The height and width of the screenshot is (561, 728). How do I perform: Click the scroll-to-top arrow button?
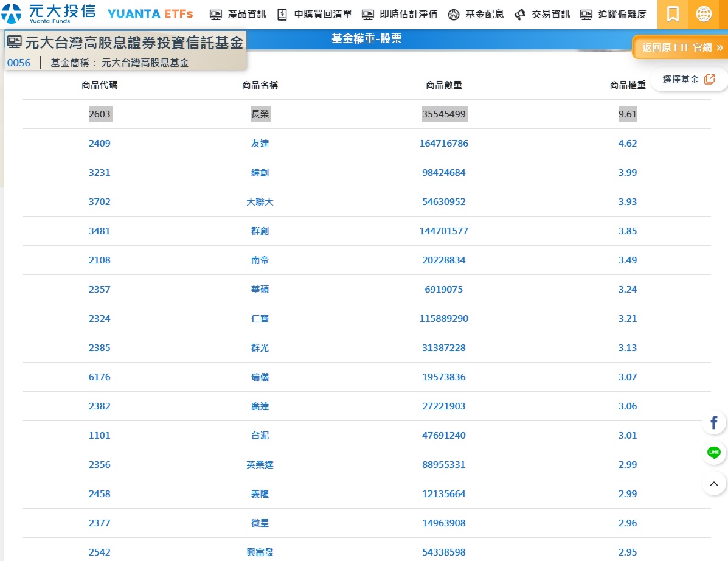coord(714,484)
